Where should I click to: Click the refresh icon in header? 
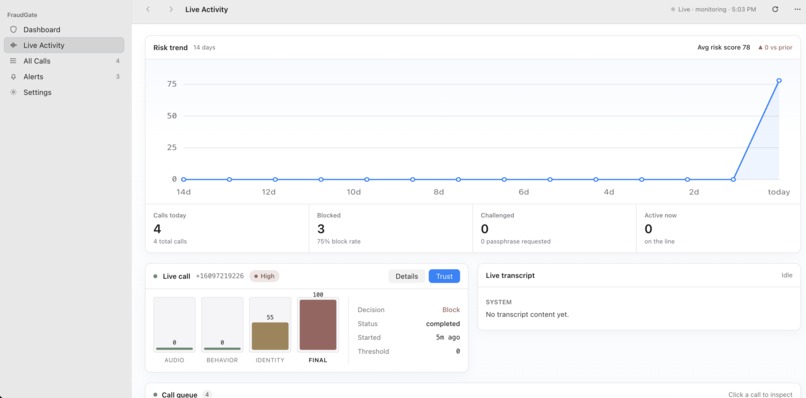775,9
